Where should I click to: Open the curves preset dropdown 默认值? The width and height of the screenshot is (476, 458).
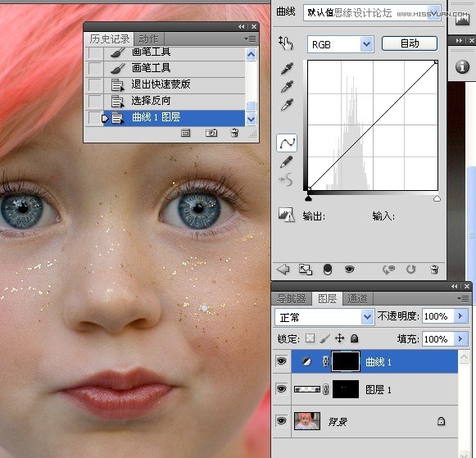point(434,13)
